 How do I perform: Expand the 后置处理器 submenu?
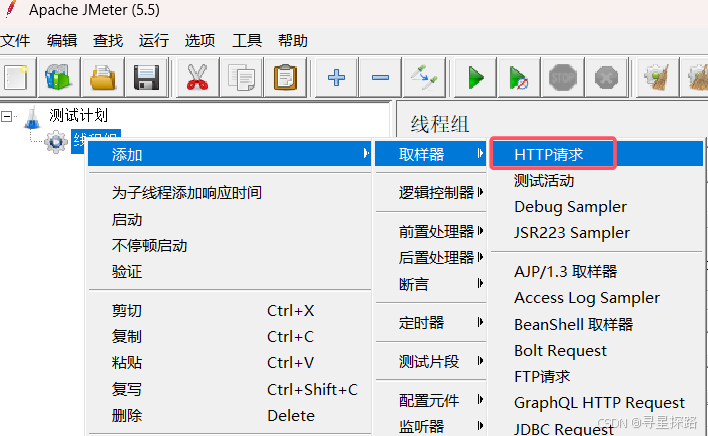431,258
